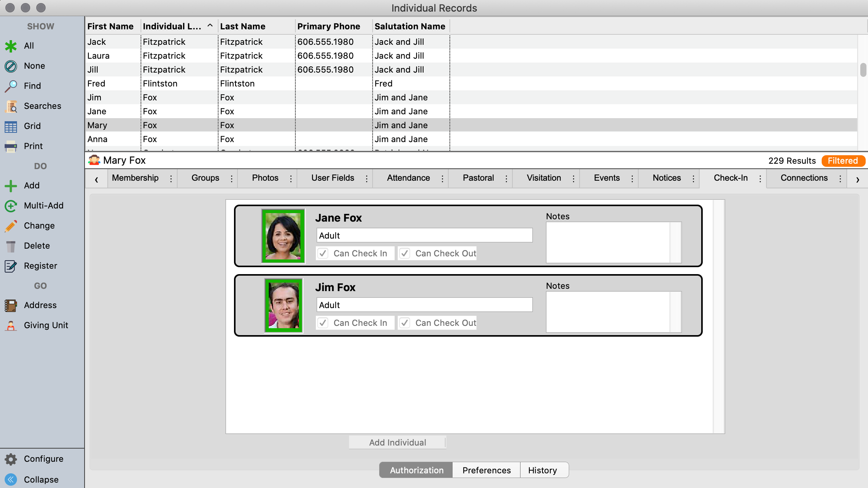
Task: Toggle Jane Fox's Can Check Out checkbox
Action: click(405, 253)
